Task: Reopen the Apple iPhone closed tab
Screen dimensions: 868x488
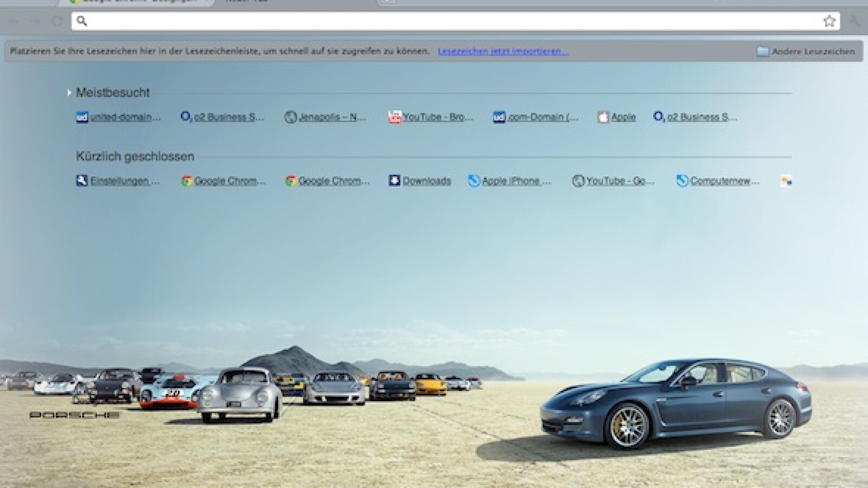Action: click(516, 181)
